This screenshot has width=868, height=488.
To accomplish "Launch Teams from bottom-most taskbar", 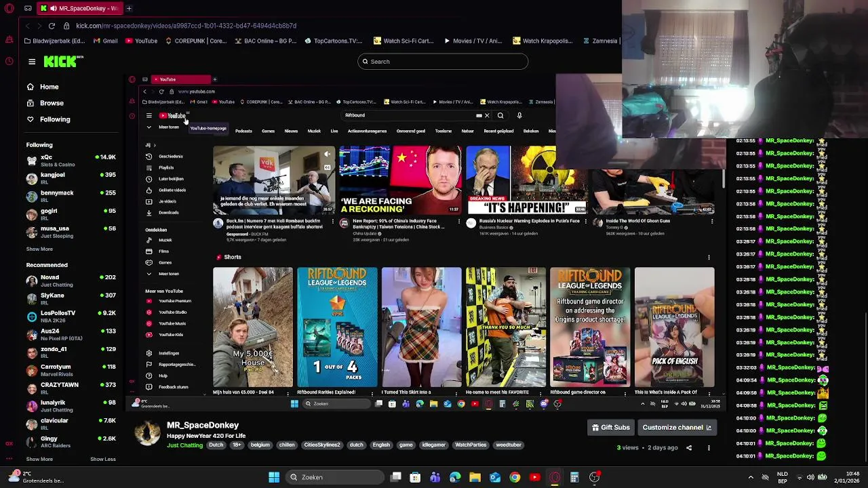I will pos(435,477).
